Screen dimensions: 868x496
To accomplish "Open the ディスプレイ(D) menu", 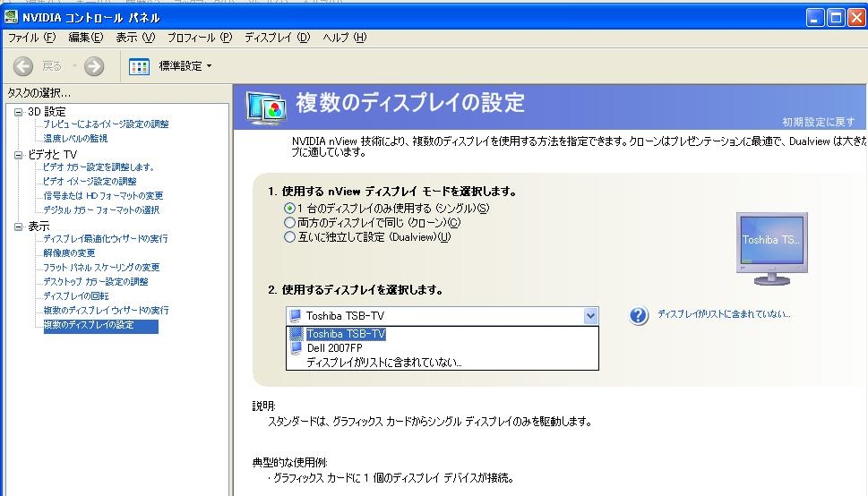I will pos(278,38).
